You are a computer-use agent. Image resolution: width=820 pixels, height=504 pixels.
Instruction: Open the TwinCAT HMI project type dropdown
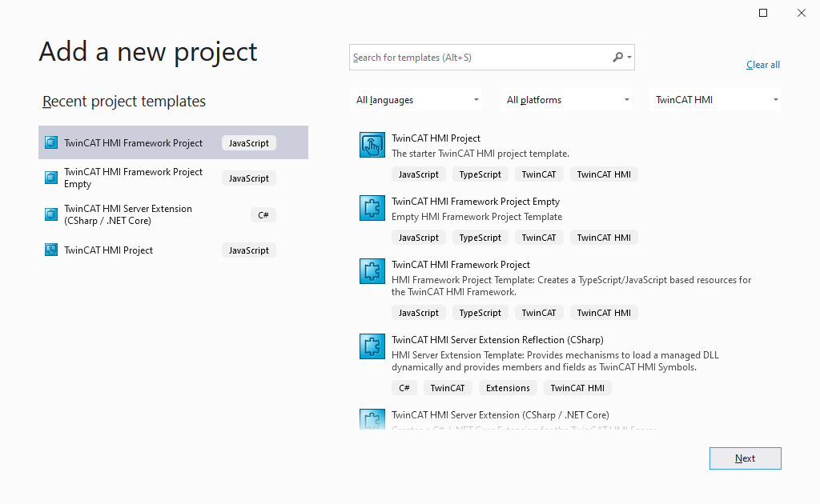(x=715, y=100)
